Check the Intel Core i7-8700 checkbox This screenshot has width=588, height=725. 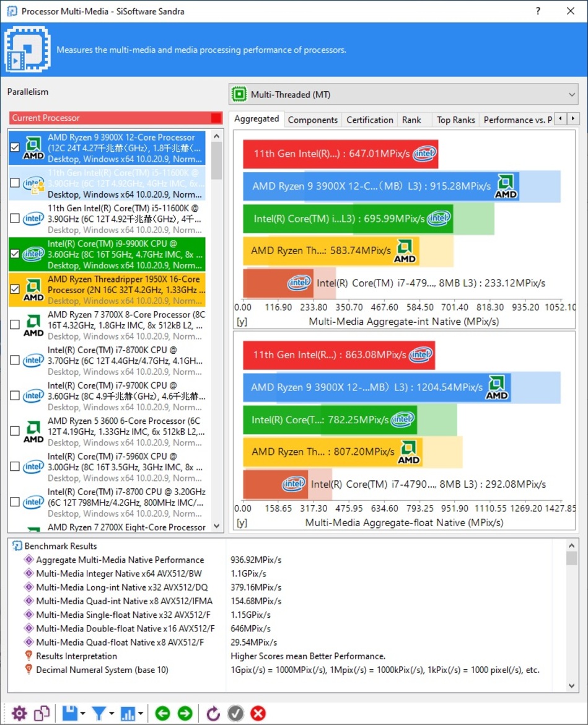click(15, 502)
